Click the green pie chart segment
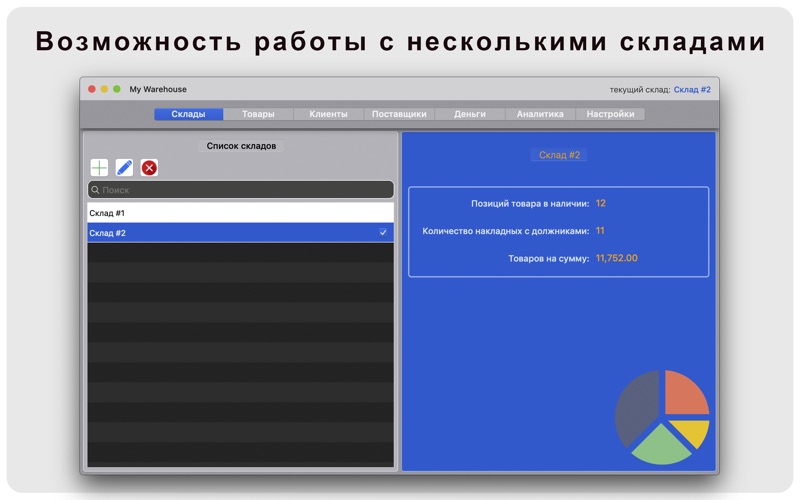Viewport: 800px width, 500px height. [x=662, y=446]
